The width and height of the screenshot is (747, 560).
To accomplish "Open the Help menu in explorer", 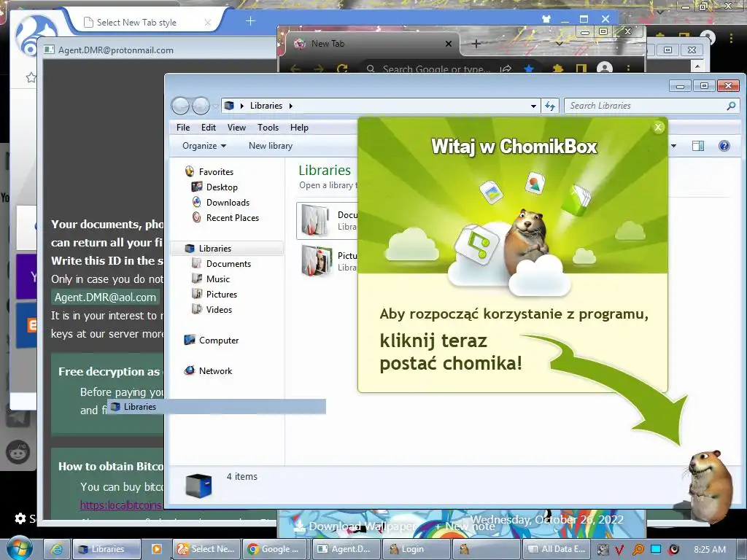I will 299,128.
